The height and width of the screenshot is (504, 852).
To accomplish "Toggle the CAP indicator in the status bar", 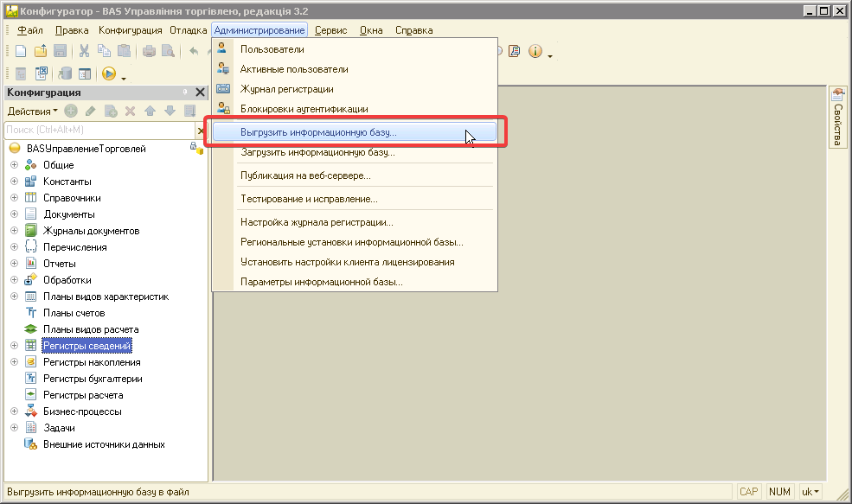I will point(748,492).
